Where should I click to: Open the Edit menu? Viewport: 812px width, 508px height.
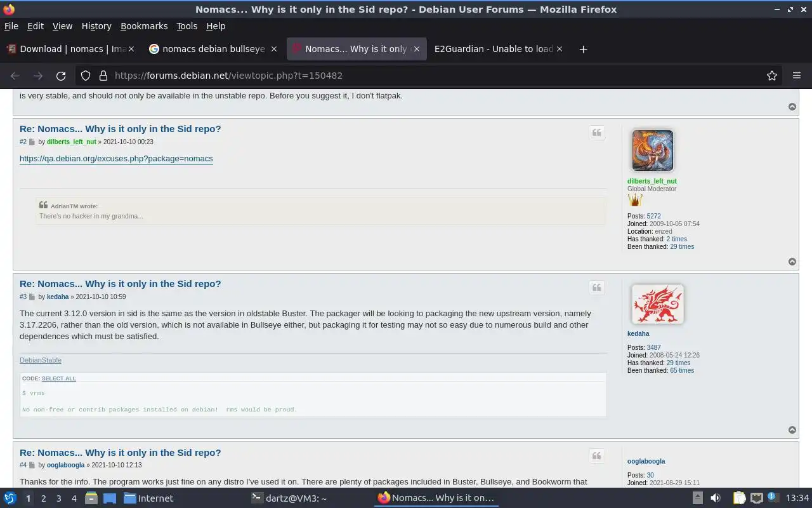coord(36,26)
